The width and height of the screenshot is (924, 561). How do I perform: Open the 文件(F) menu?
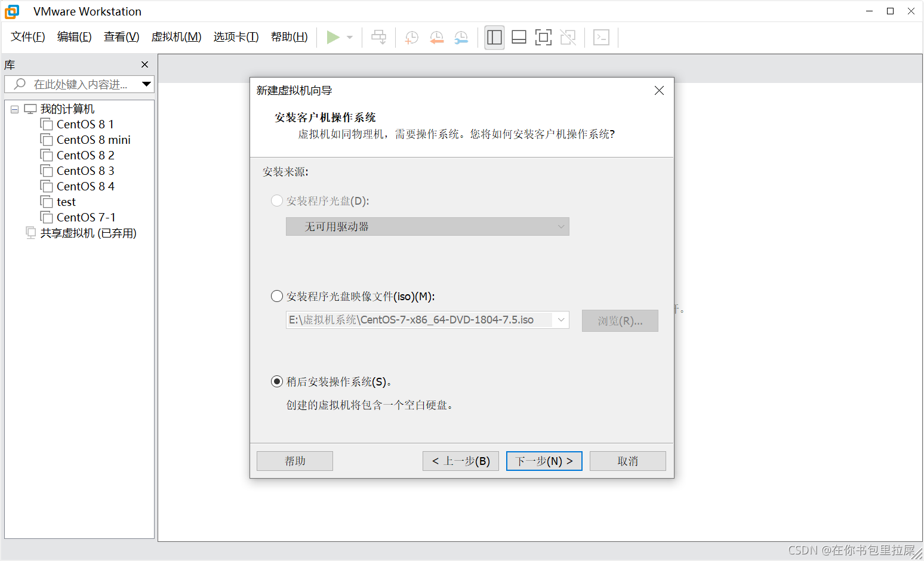pyautogui.click(x=28, y=37)
